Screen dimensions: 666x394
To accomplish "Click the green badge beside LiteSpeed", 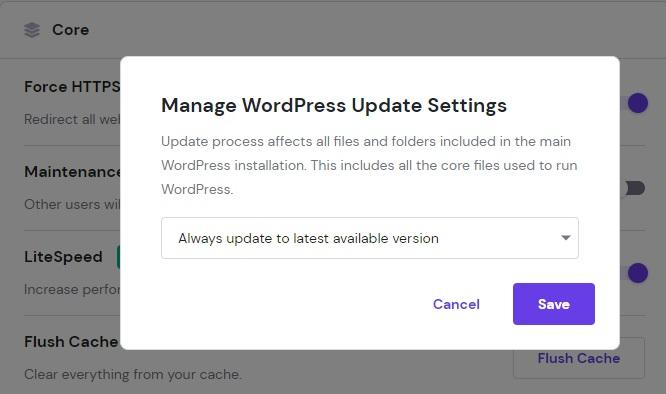I will pos(119,257).
